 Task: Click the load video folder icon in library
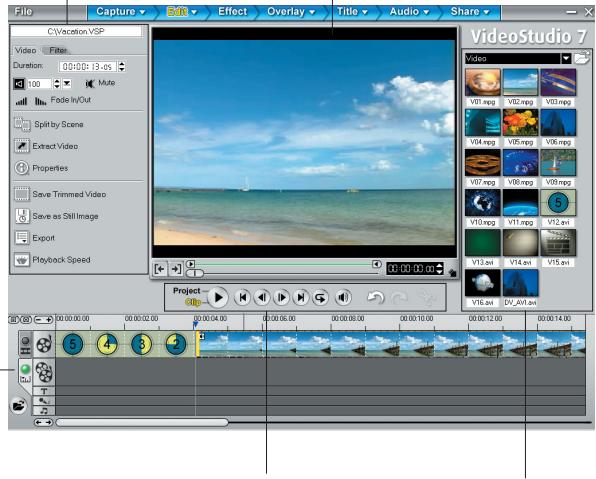point(582,58)
